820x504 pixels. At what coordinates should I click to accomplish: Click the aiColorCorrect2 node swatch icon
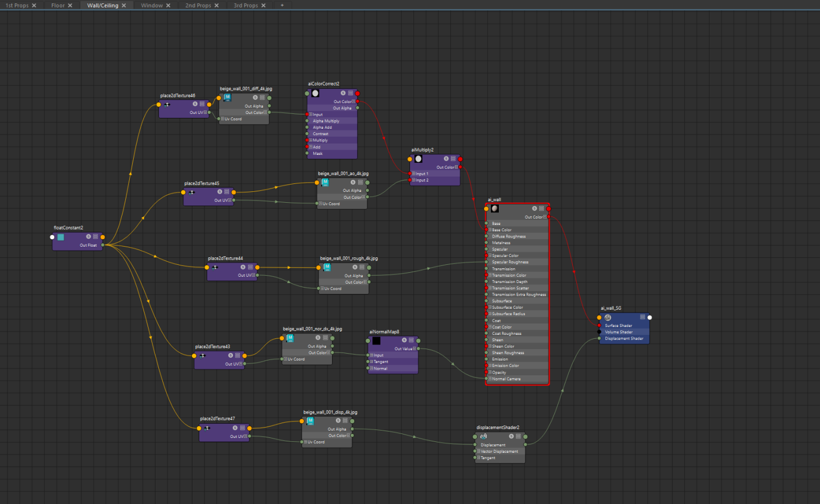click(x=315, y=93)
